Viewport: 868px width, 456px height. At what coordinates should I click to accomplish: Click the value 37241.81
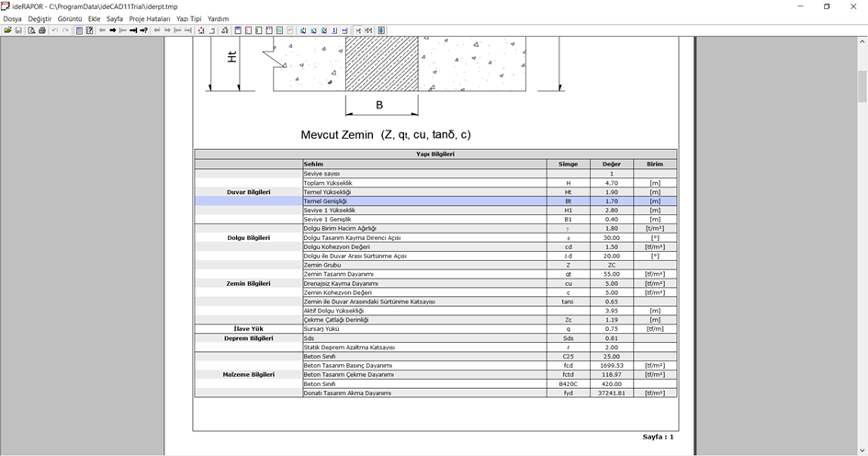[612, 393]
